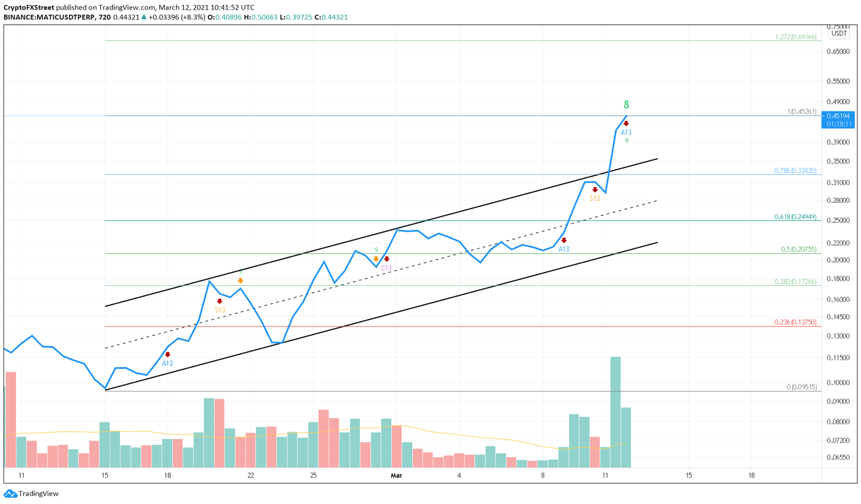Image resolution: width=861 pixels, height=504 pixels.
Task: Click the TradingView cloud logo
Action: 10,493
